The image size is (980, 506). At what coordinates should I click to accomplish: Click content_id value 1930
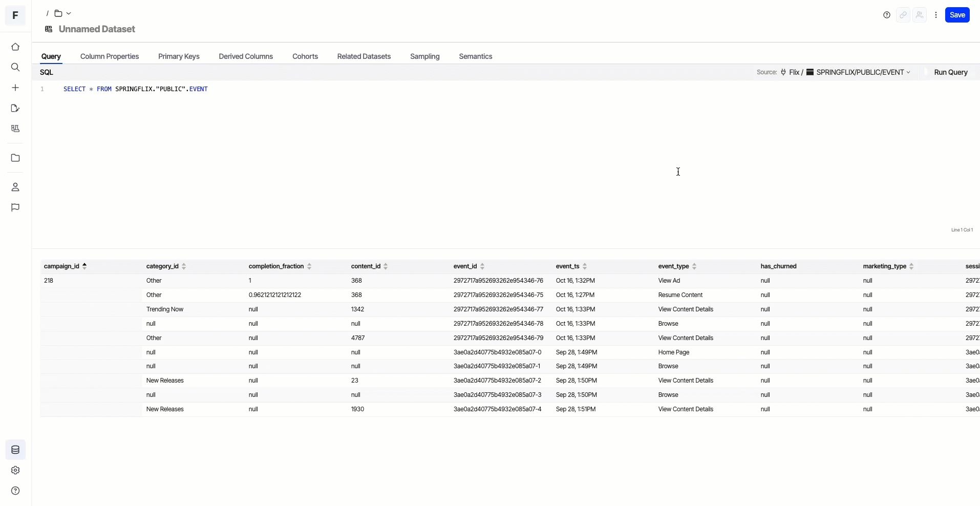pos(357,409)
